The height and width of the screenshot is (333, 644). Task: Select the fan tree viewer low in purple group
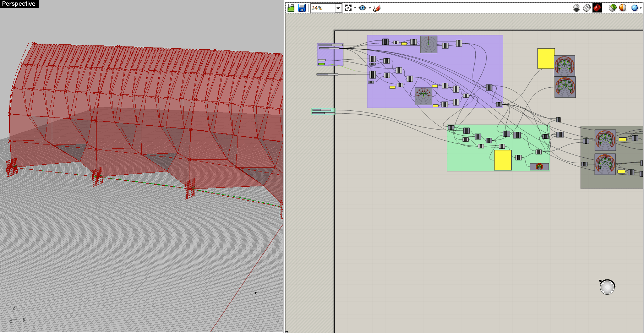coord(423,96)
